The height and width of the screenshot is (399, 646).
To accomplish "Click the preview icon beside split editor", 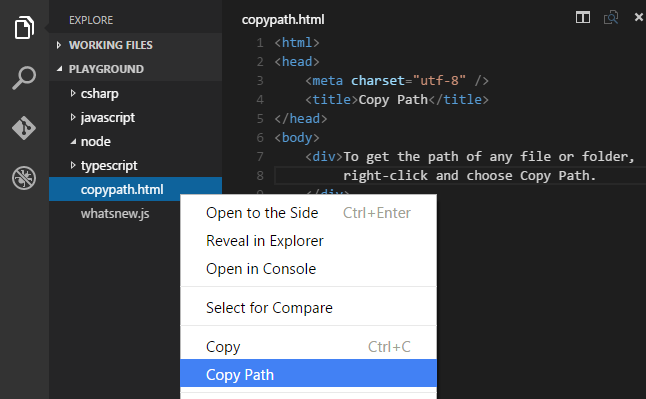I will pos(611,17).
